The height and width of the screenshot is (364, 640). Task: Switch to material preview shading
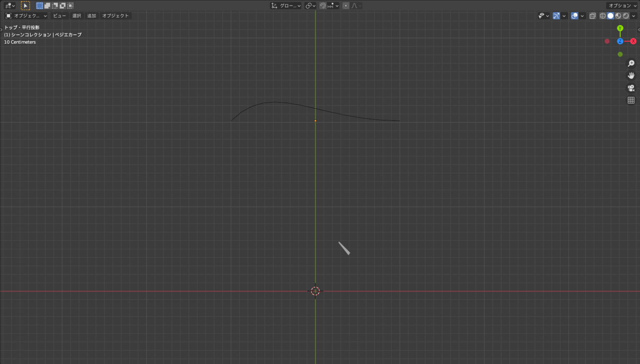(618, 16)
